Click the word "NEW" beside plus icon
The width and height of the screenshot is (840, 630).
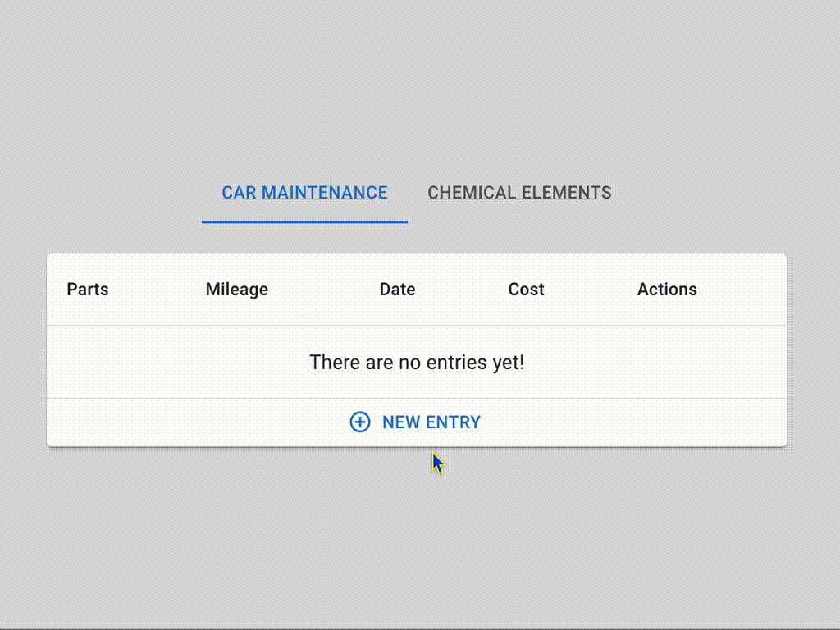click(x=401, y=422)
